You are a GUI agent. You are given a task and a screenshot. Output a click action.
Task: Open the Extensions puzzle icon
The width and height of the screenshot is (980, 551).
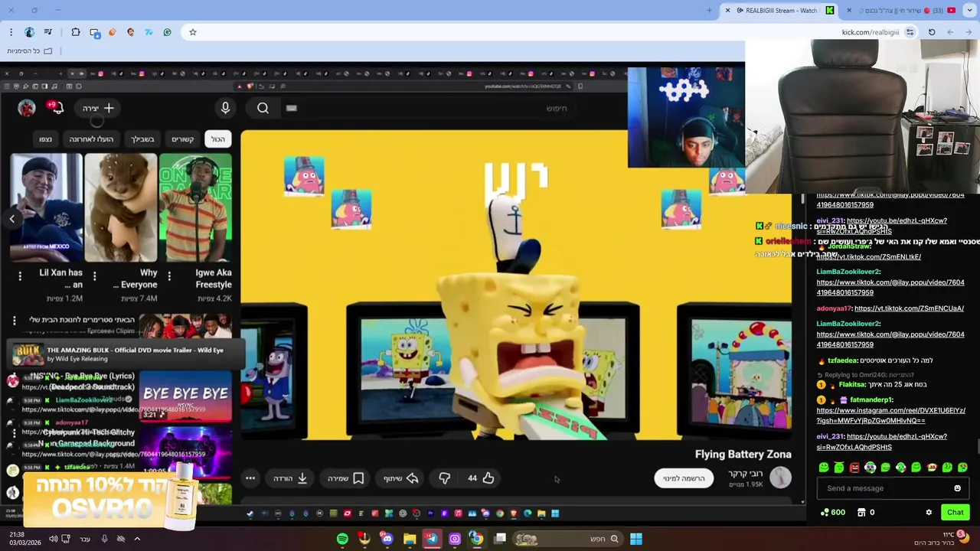tap(76, 32)
